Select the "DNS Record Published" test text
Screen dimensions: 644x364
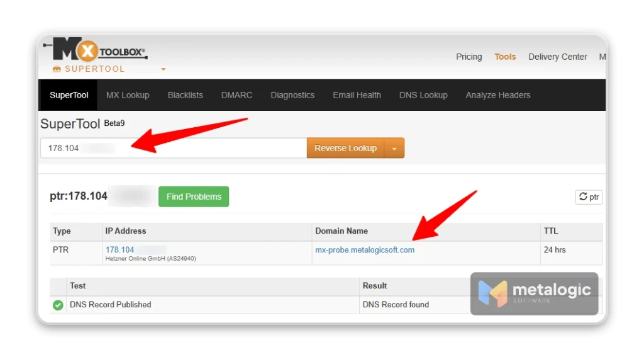[x=111, y=304]
